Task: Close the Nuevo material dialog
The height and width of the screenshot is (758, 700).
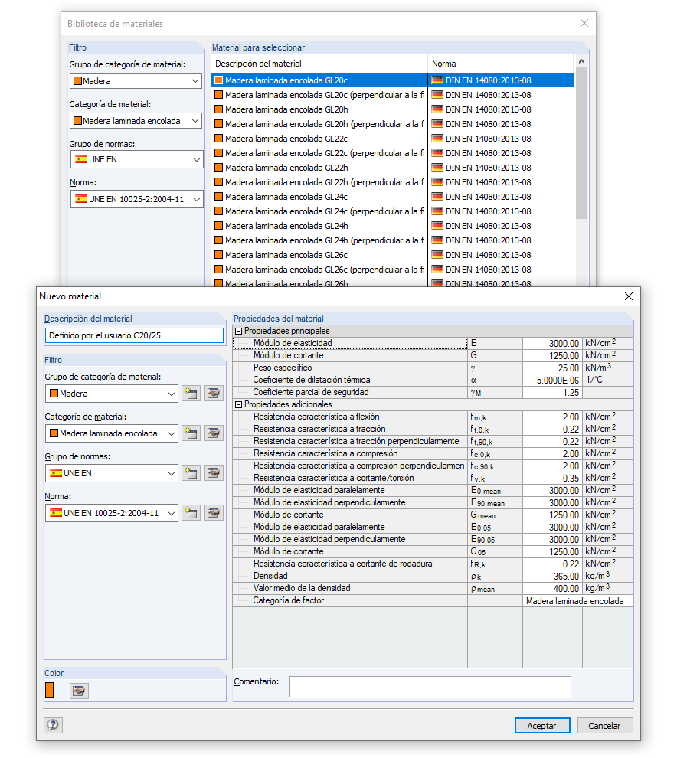Action: [629, 296]
